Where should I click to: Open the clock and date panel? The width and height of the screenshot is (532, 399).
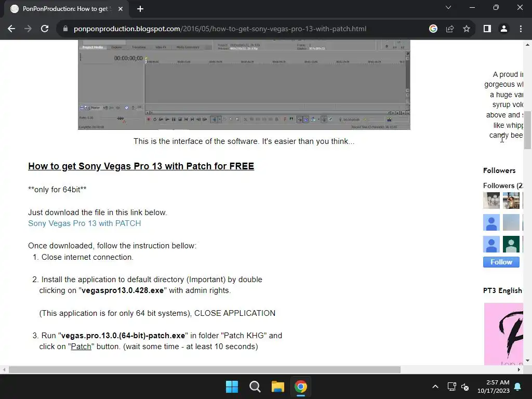[494, 387]
